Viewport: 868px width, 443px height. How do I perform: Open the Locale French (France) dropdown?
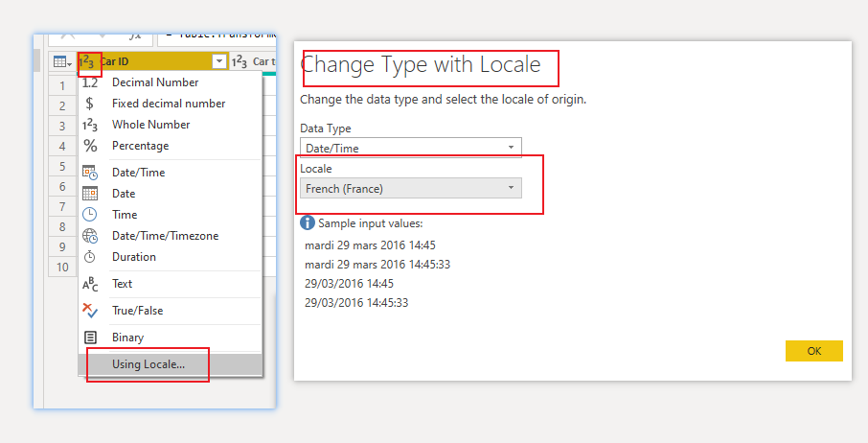[411, 188]
